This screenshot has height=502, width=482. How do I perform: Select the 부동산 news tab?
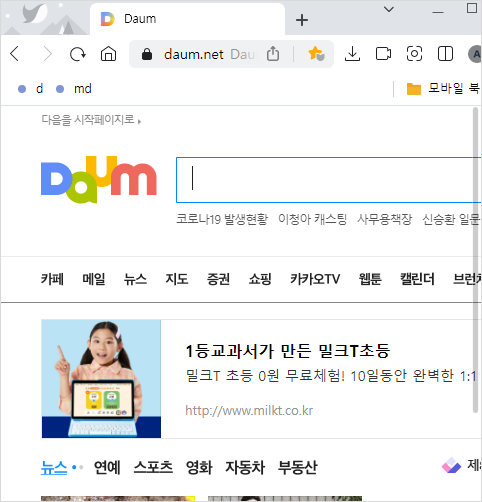tap(298, 467)
